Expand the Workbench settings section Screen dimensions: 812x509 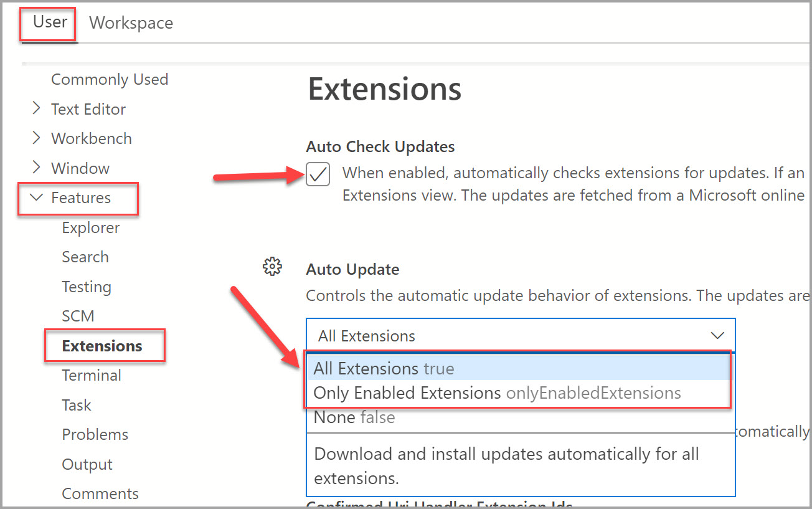click(37, 138)
